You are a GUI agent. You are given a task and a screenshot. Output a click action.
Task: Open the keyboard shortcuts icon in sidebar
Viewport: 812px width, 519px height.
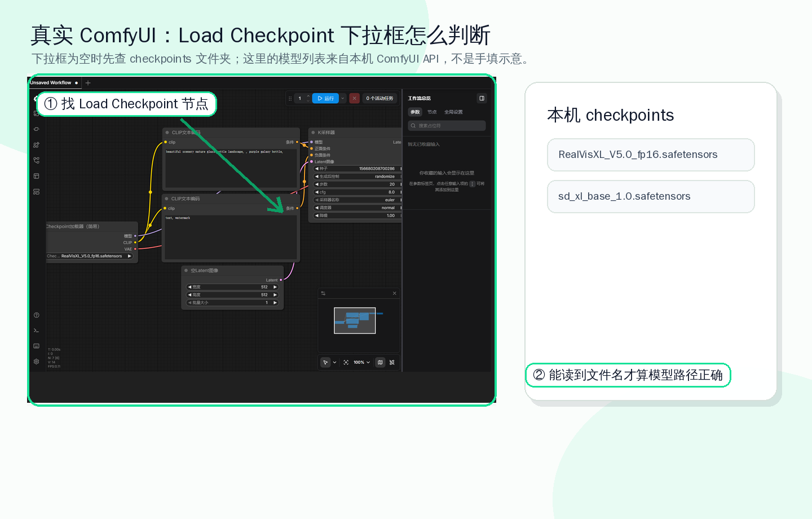click(36, 346)
